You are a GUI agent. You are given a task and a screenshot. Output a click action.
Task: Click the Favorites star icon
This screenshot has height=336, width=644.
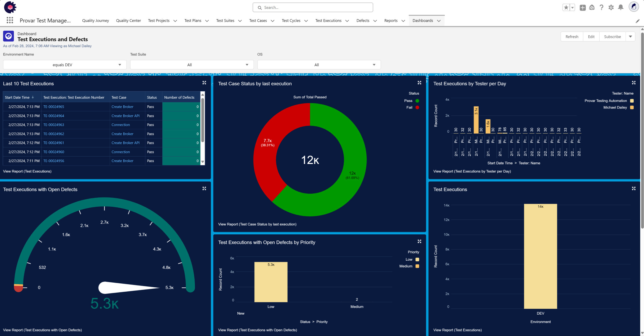566,7
